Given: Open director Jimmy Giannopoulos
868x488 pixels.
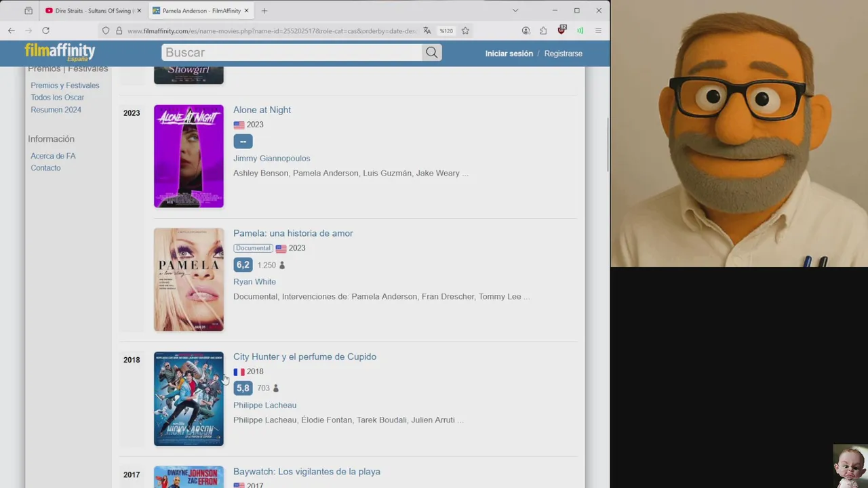Looking at the screenshot, I should point(272,159).
